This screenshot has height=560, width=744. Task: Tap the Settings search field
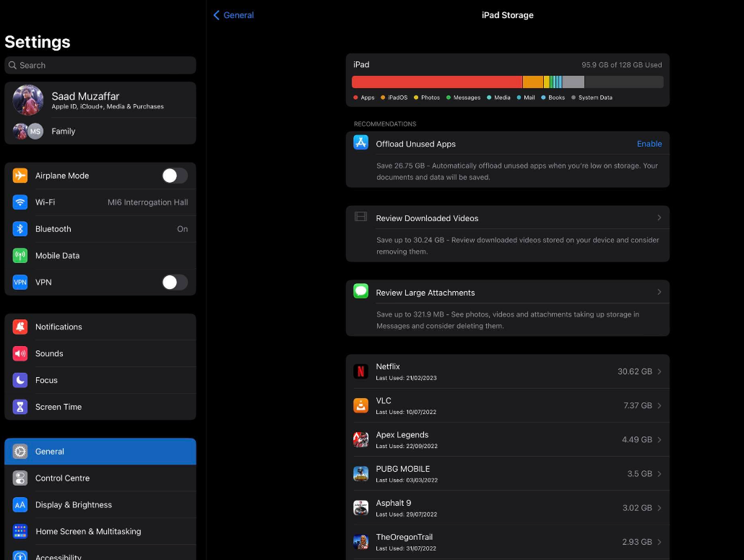coord(100,65)
